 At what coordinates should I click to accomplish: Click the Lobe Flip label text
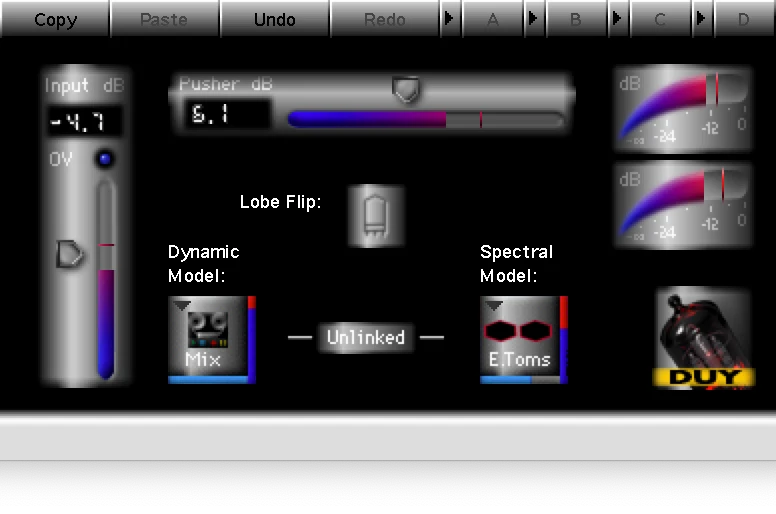coord(281,202)
